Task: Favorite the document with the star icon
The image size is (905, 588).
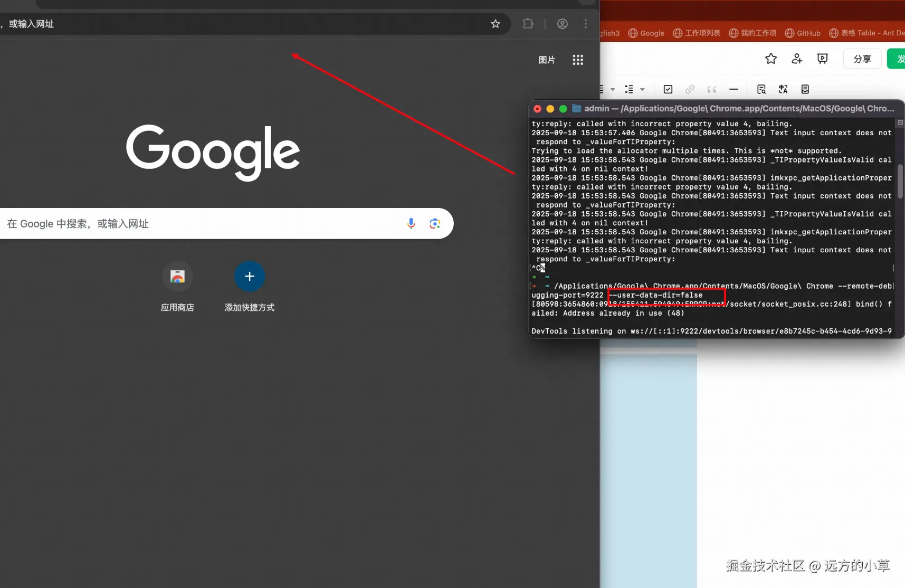Action: [x=771, y=59]
